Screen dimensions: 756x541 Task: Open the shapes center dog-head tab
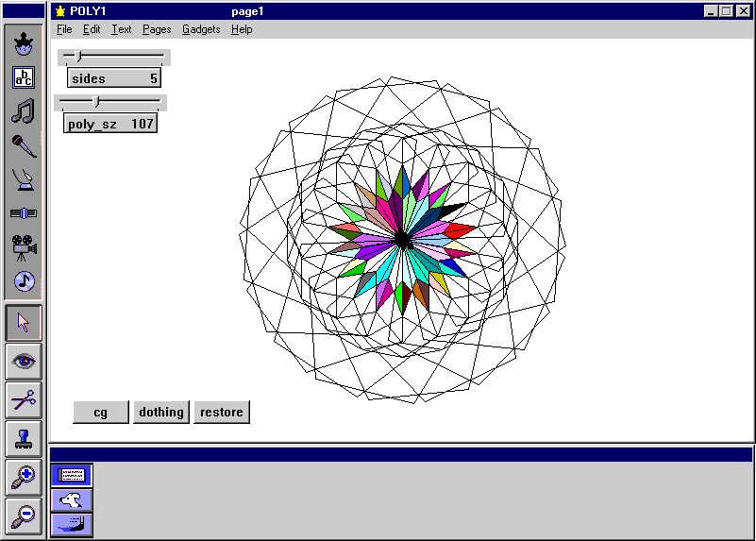coord(72,500)
